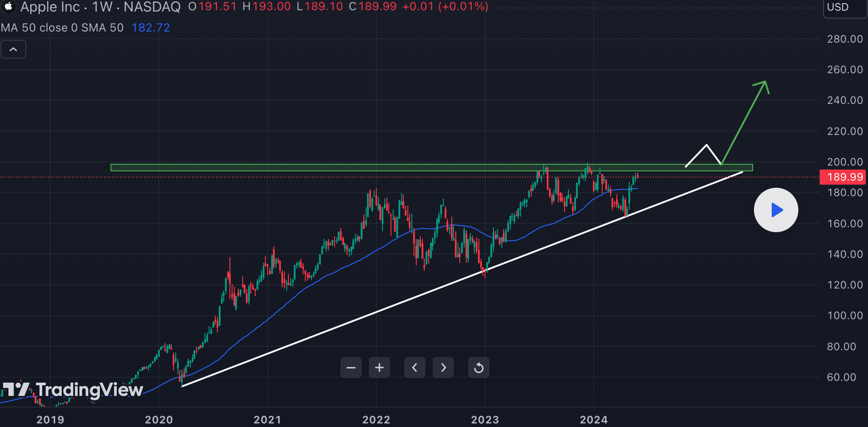Select the MA 50 close indicator label

62,28
